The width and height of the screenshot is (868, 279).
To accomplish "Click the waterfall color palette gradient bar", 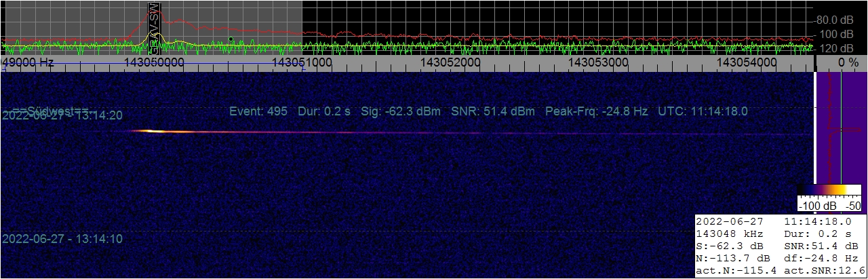I will 829,190.
